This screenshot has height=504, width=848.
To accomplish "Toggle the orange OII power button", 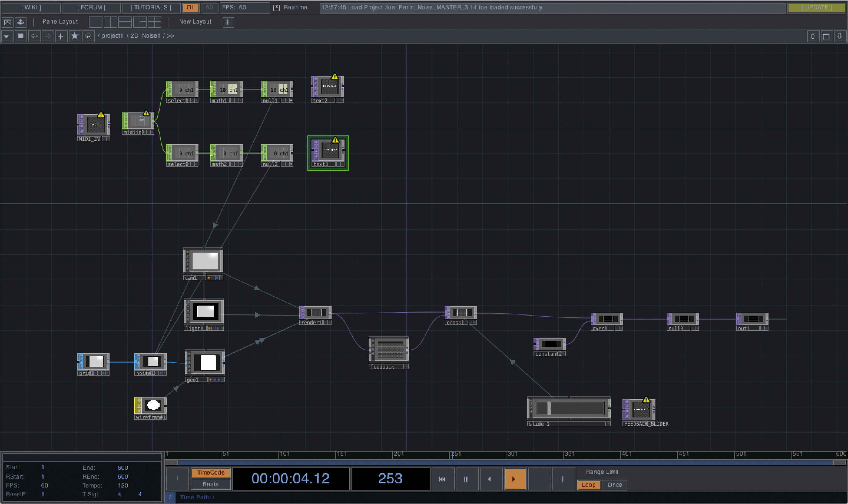I will 191,7.
